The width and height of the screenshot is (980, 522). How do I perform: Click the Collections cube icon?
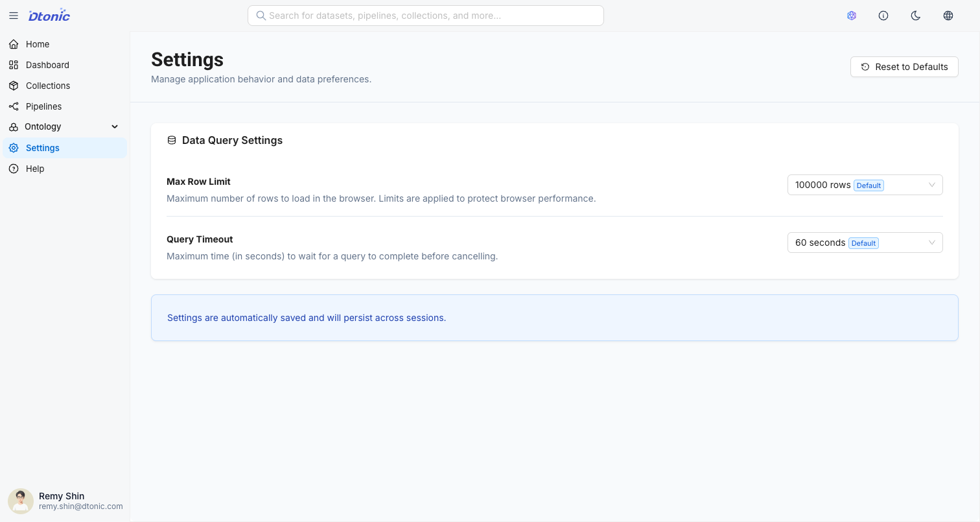(14, 86)
